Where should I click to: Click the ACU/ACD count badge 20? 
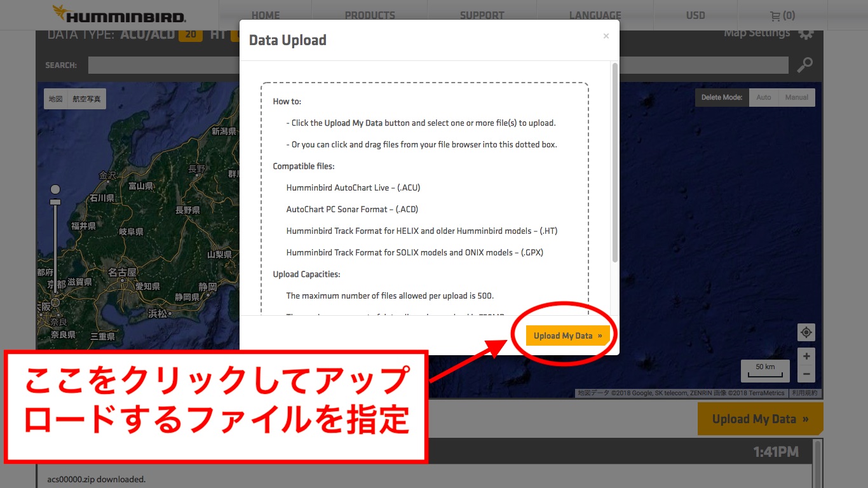[x=190, y=34]
